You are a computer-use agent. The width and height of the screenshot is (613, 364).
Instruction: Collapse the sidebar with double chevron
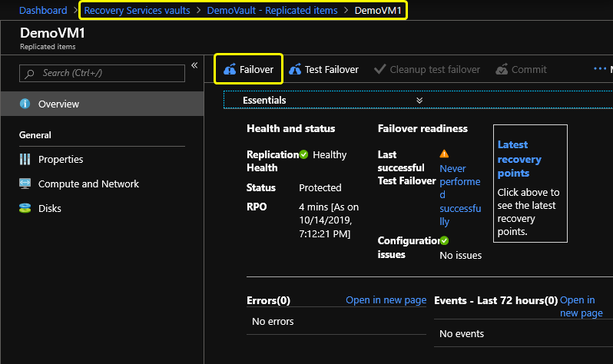194,65
